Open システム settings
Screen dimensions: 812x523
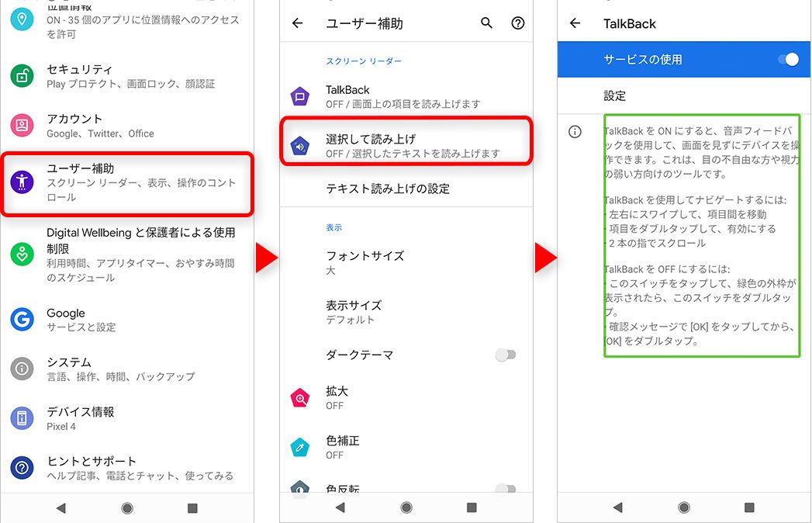127,369
